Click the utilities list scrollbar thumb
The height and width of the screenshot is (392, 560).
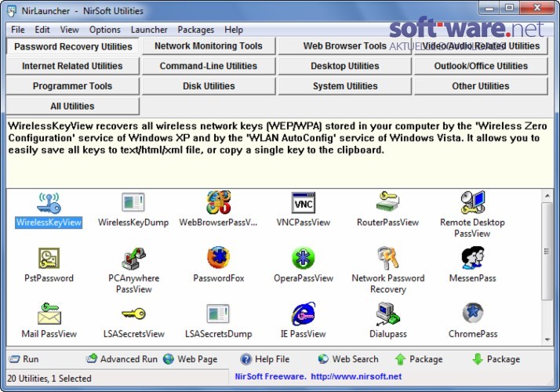pos(547,252)
